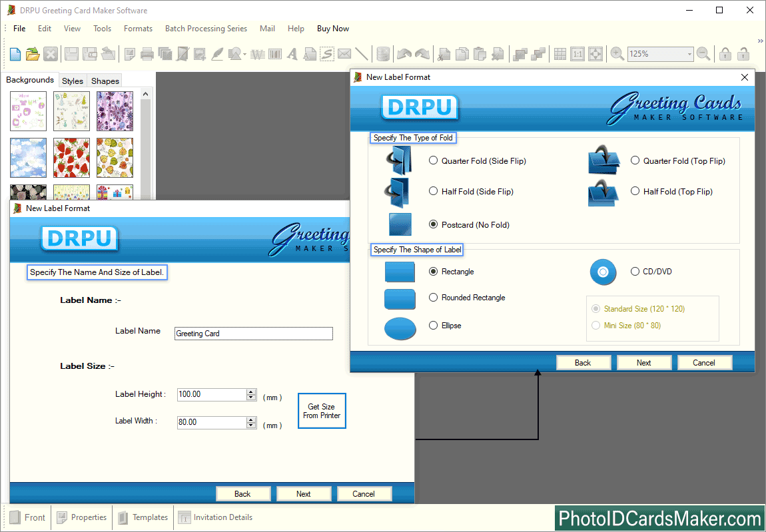
Task: Select Quarter Fold (Top Flip) option
Action: click(635, 160)
